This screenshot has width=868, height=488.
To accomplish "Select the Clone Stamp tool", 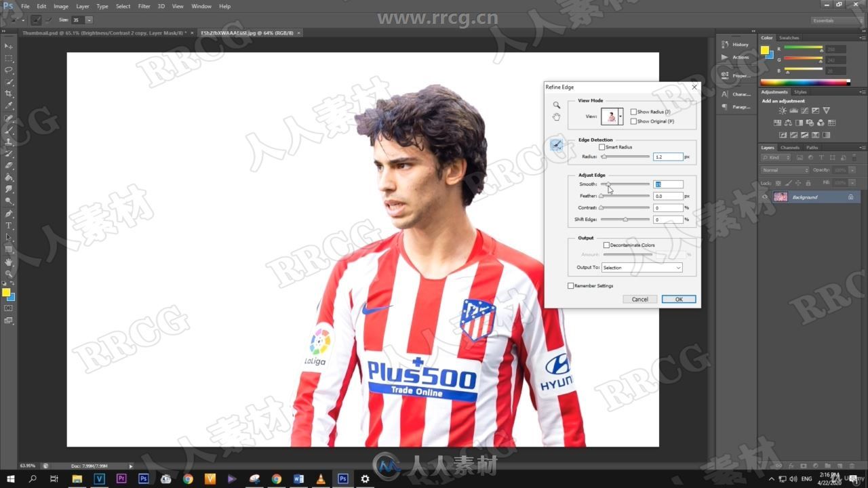I will 9,142.
